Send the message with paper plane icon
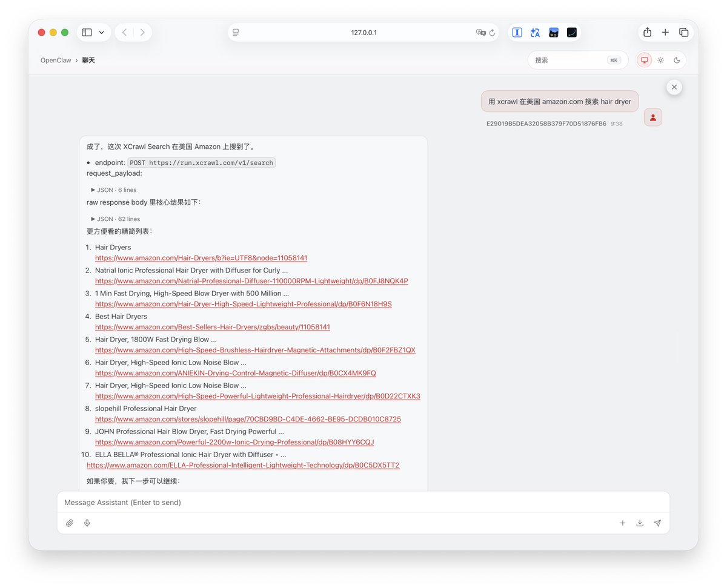 pos(657,523)
